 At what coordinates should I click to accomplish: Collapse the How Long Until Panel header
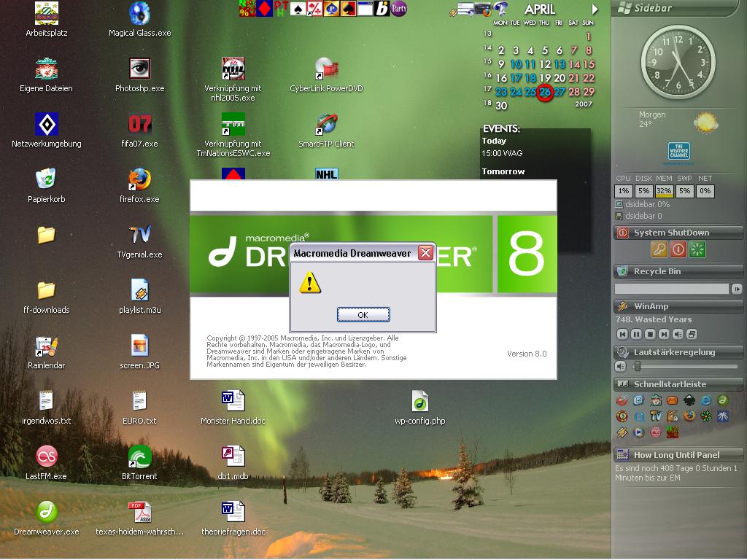pos(678,455)
